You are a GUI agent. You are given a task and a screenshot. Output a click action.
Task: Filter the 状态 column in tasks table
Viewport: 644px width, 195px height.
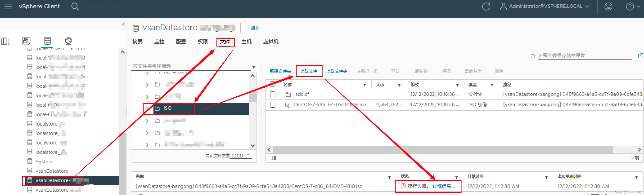(456, 177)
